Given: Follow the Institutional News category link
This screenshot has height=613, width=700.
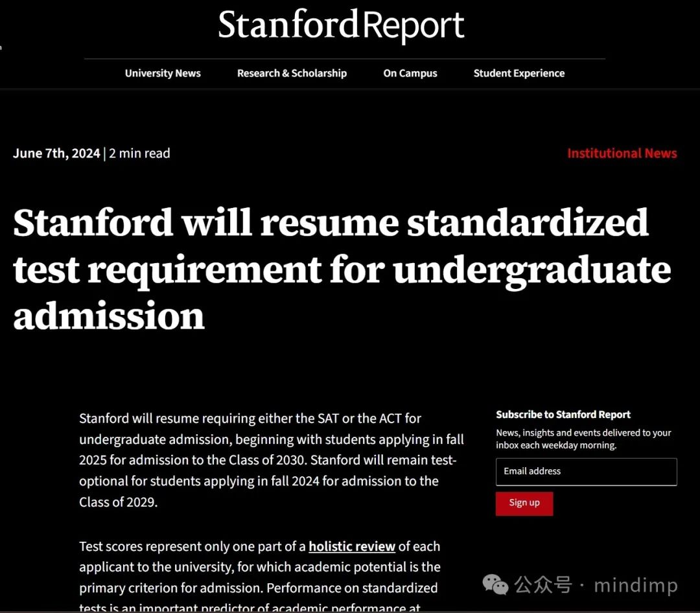Looking at the screenshot, I should click(x=622, y=153).
